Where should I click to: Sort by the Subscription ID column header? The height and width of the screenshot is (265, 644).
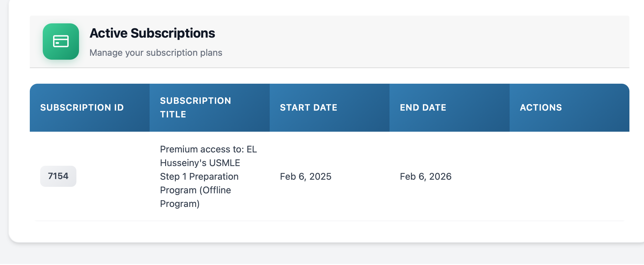(82, 108)
